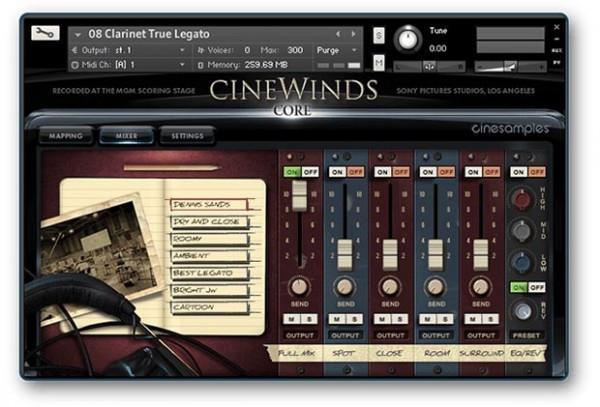Switch to the Mixer tab

click(x=126, y=136)
